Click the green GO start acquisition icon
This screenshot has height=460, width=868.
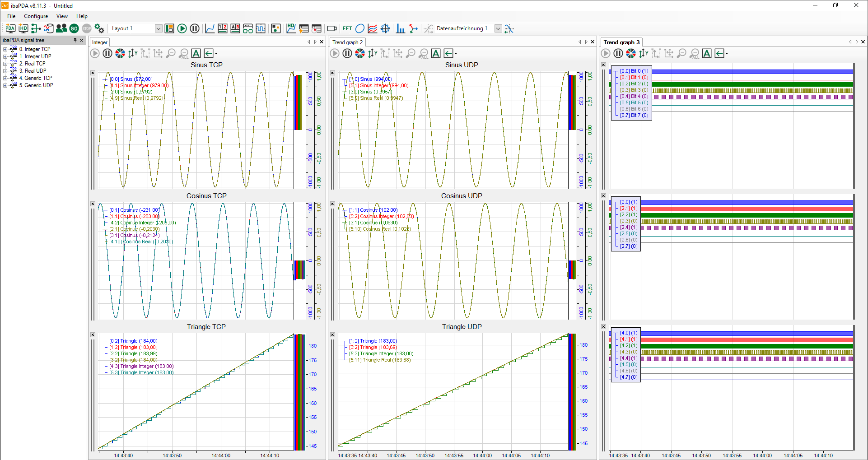coord(74,28)
